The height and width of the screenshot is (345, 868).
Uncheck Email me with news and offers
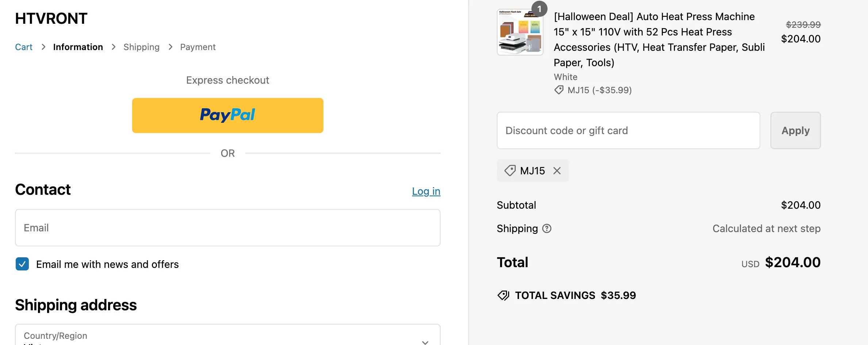tap(22, 264)
